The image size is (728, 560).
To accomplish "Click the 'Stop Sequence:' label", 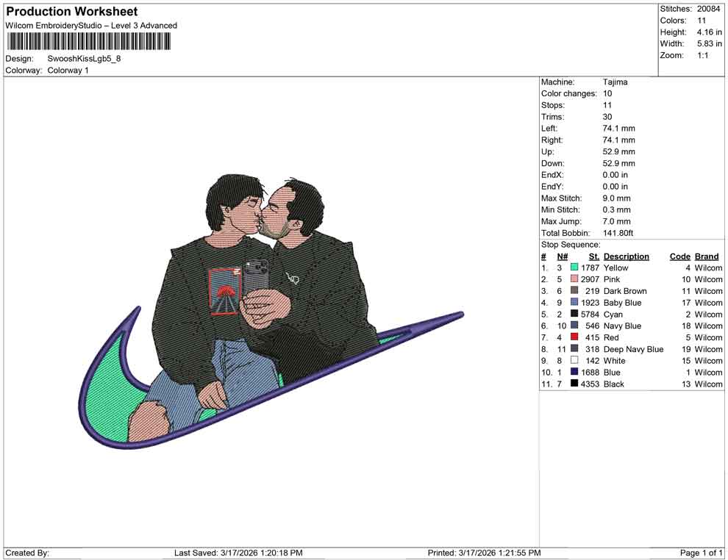I will click(571, 245).
